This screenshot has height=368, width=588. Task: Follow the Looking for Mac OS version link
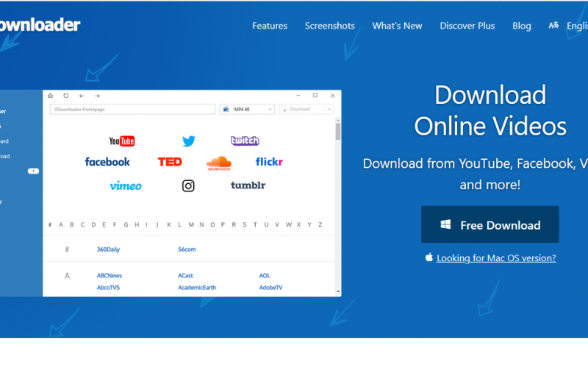pyautogui.click(x=496, y=258)
